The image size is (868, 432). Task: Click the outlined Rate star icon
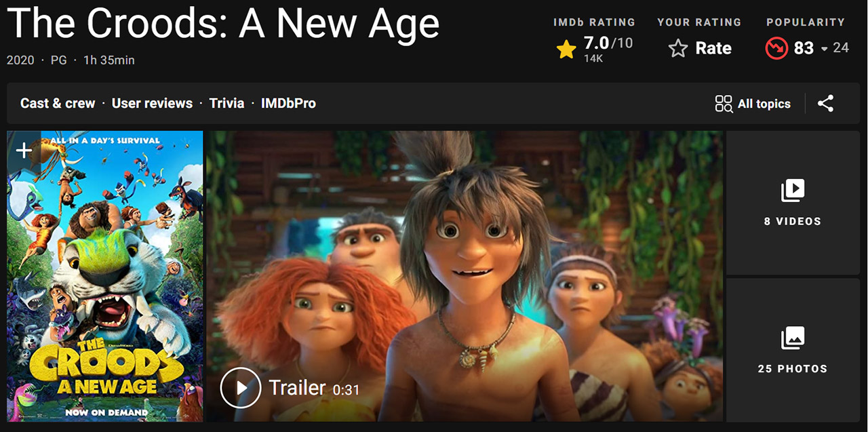click(x=678, y=48)
